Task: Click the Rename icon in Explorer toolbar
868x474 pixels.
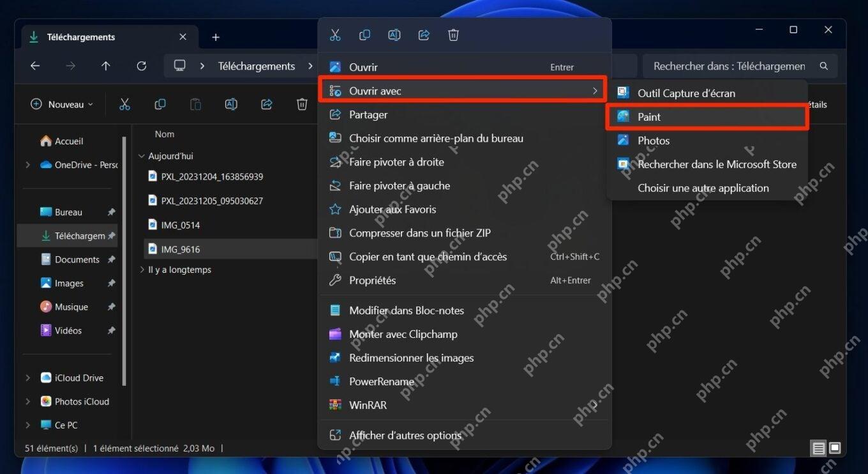Action: coord(231,104)
